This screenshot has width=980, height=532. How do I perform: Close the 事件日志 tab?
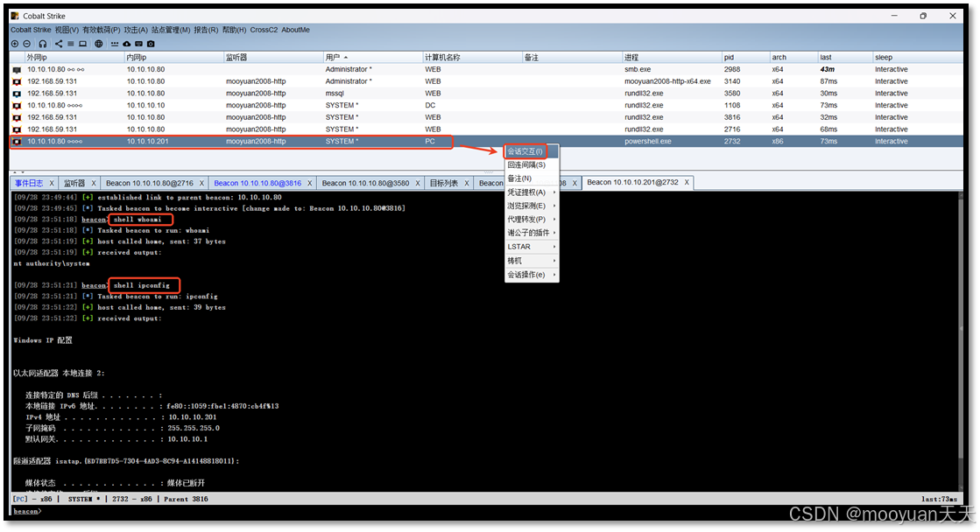(x=52, y=183)
